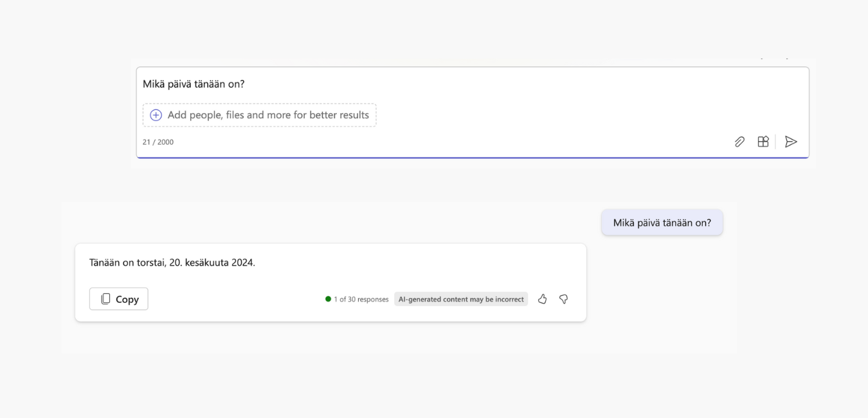Send the message with the arrow icon
868x418 pixels.
[x=791, y=141]
